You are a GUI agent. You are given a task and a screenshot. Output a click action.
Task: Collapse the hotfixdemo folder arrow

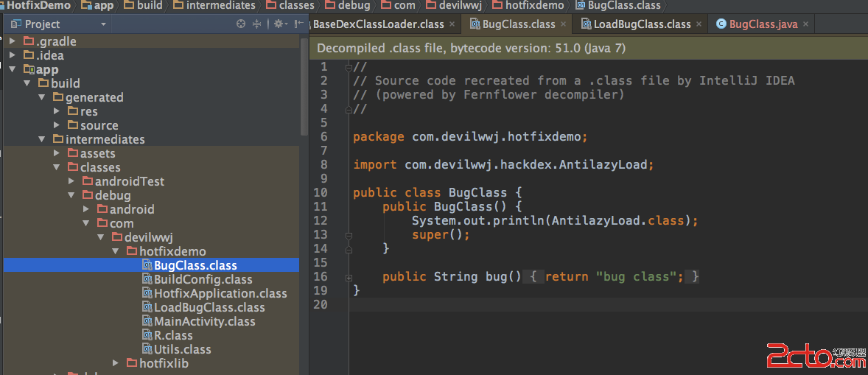tap(115, 251)
